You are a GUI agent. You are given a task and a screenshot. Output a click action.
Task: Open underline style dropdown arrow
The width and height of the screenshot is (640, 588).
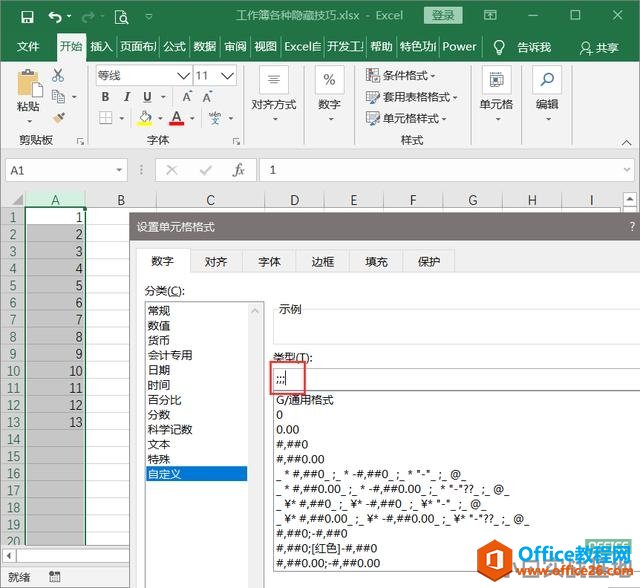[x=163, y=97]
